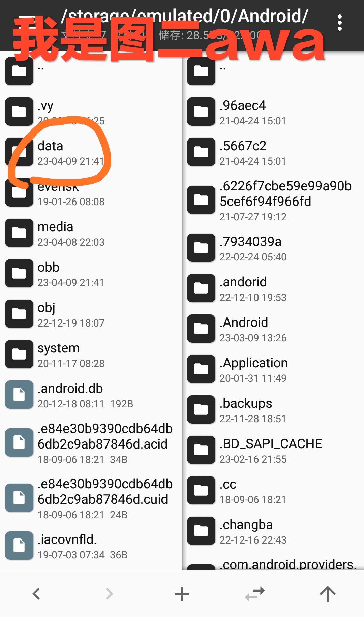Swap panes using the double-arrow icon
The height and width of the screenshot is (617, 364).
tap(255, 593)
